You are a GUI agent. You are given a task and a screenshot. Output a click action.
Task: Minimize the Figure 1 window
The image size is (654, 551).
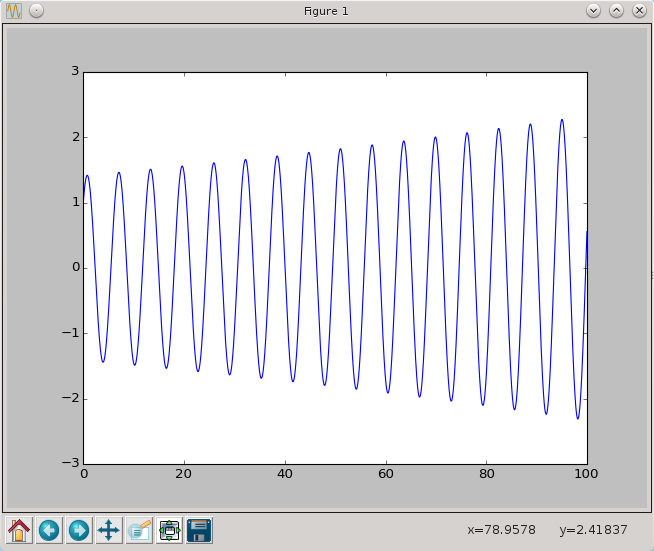pyautogui.click(x=593, y=11)
